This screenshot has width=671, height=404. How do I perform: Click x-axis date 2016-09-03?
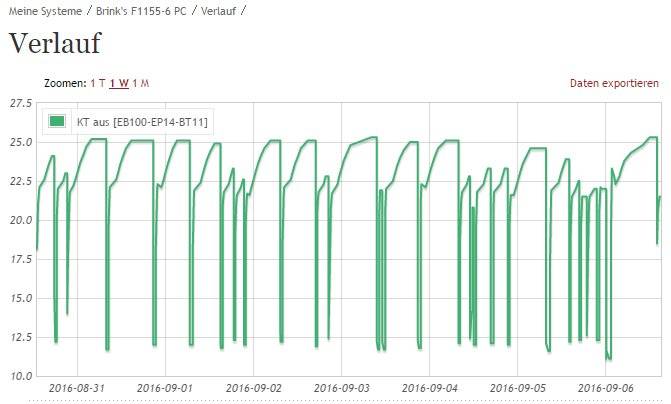[x=341, y=388]
